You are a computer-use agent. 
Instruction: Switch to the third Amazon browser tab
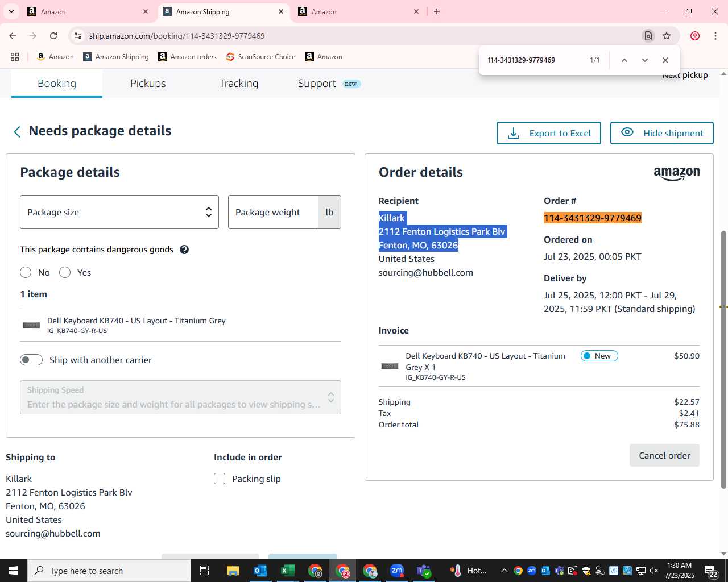(359, 11)
